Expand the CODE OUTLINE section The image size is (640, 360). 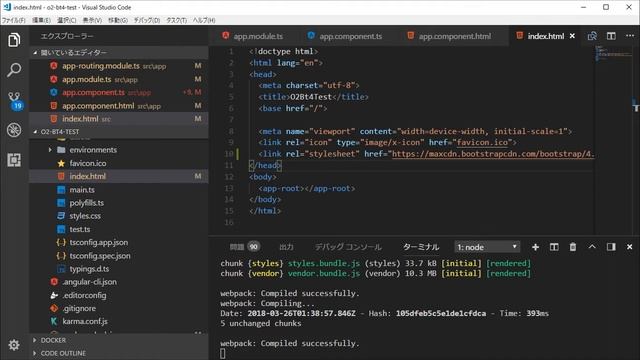[118, 353]
